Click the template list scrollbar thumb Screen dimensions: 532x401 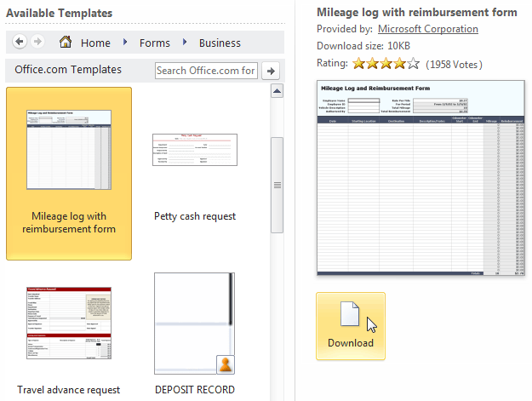pyautogui.click(x=277, y=184)
